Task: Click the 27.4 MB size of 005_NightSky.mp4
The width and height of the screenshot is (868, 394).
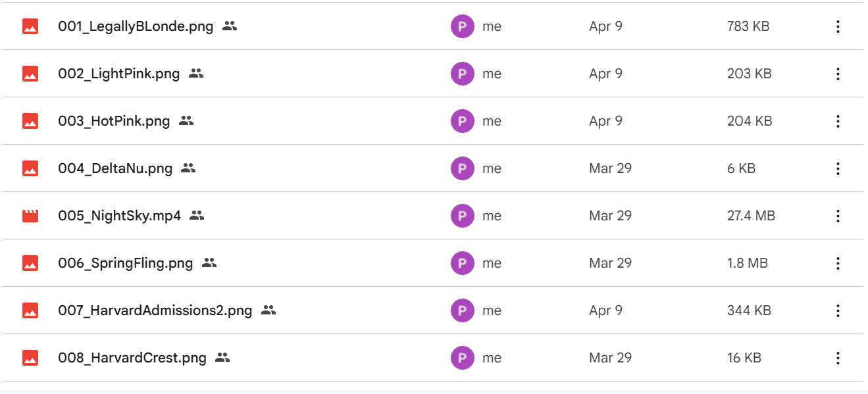Action: pos(750,215)
